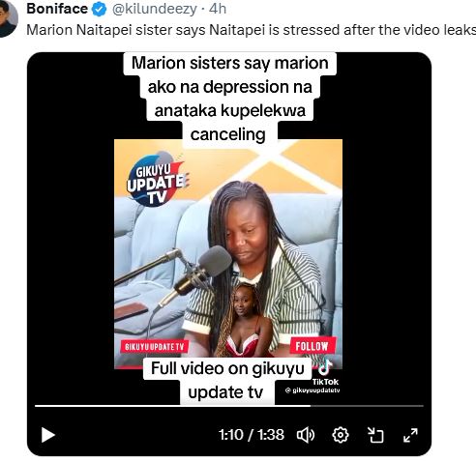Open the Boniface display name link
This screenshot has width=476, height=461.
pos(57,9)
